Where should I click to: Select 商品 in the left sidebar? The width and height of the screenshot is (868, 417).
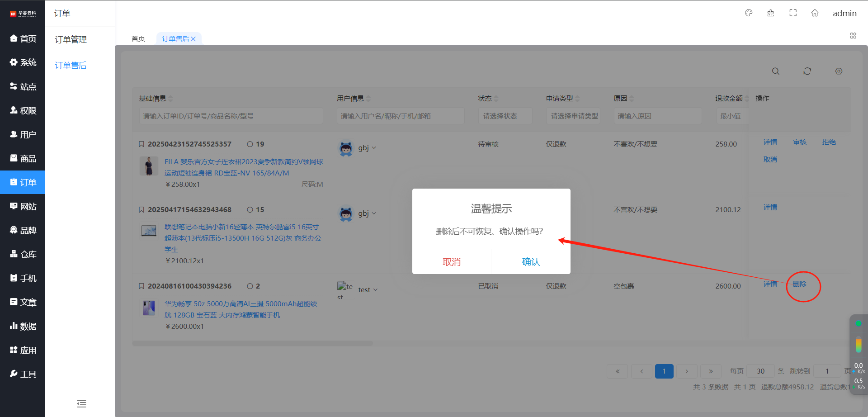pyautogui.click(x=23, y=159)
